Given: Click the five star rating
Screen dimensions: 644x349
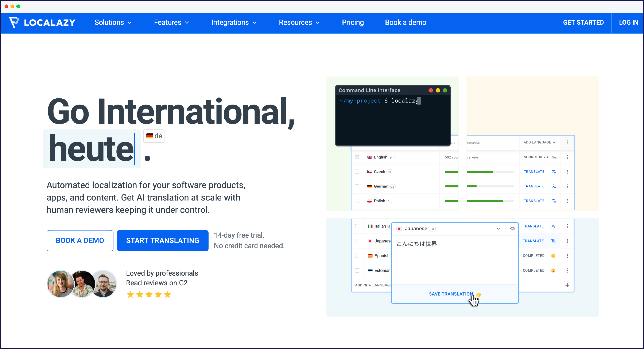Looking at the screenshot, I should pos(149,295).
